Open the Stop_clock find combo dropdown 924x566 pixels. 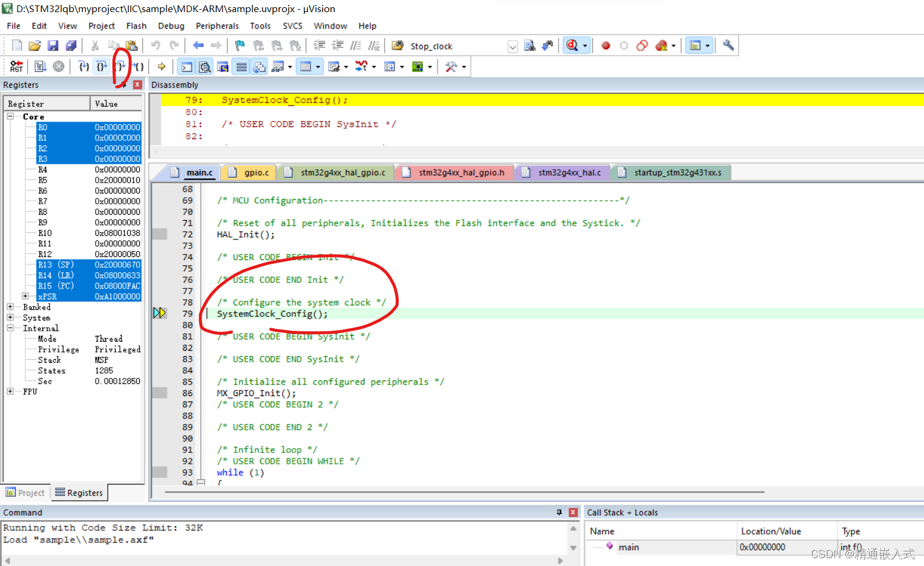click(513, 47)
